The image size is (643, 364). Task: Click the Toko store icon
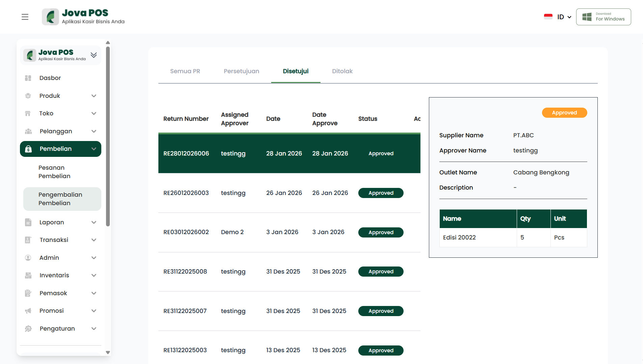tap(28, 113)
